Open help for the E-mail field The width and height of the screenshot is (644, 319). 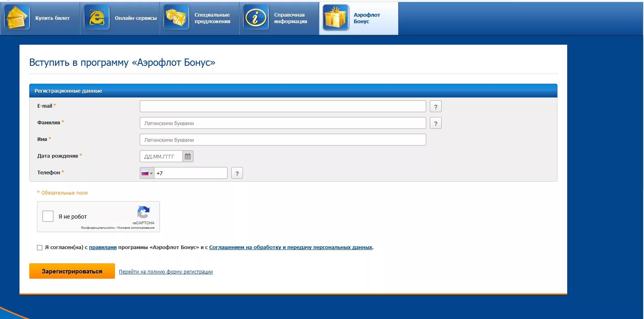436,106
